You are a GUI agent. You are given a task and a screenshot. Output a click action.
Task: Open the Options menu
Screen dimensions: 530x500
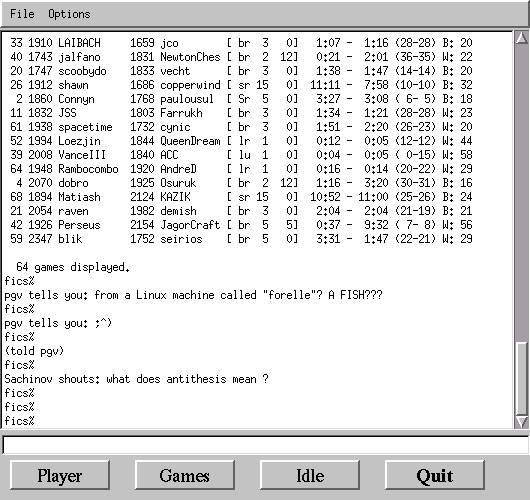[69, 14]
